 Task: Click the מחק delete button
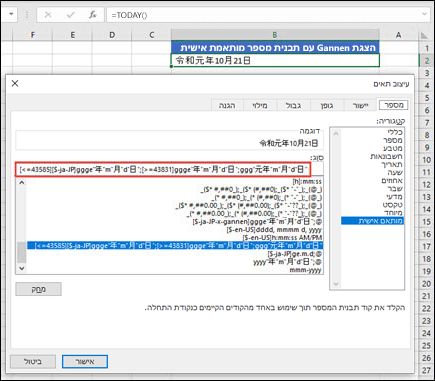coord(38,289)
